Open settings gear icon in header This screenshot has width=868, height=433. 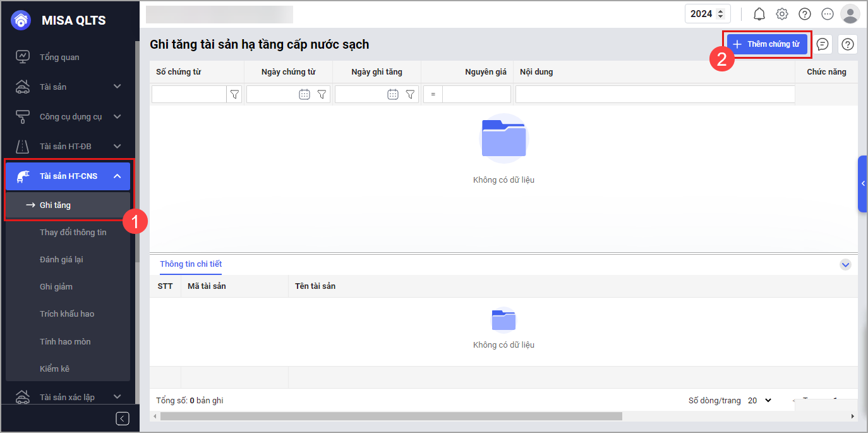782,14
